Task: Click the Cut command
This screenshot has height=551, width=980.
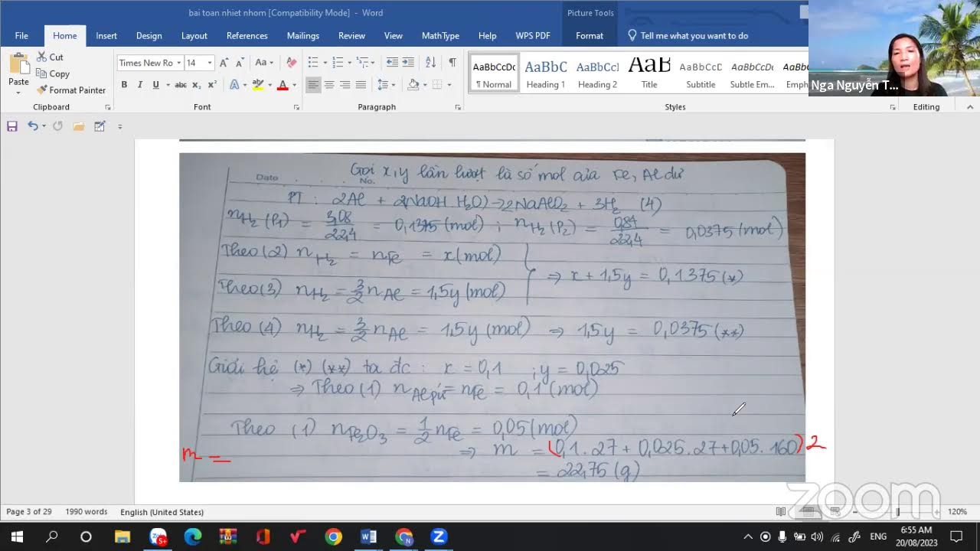Action: coord(50,57)
